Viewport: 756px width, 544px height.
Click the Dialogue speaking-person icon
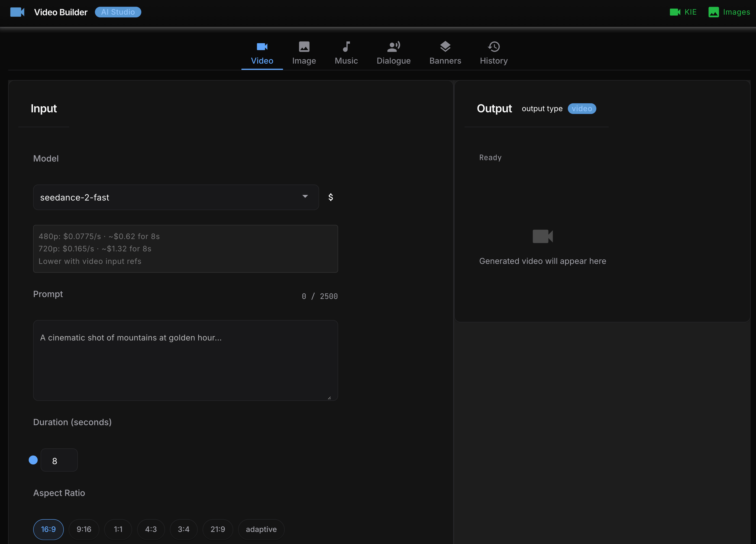tap(393, 47)
